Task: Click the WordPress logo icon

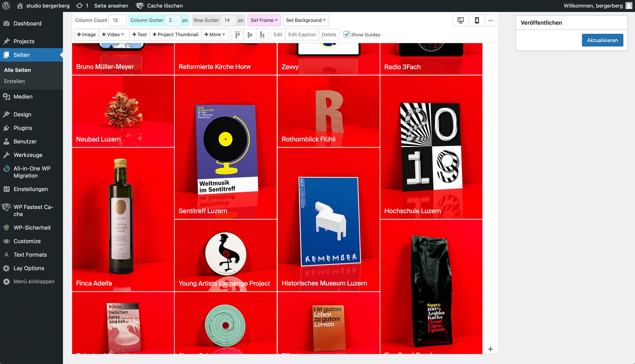Action: click(x=6, y=5)
